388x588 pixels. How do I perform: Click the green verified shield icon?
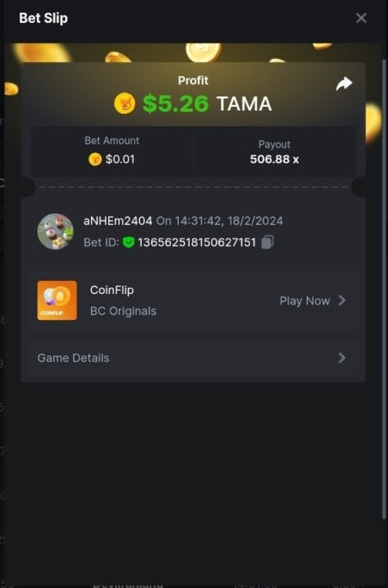129,242
